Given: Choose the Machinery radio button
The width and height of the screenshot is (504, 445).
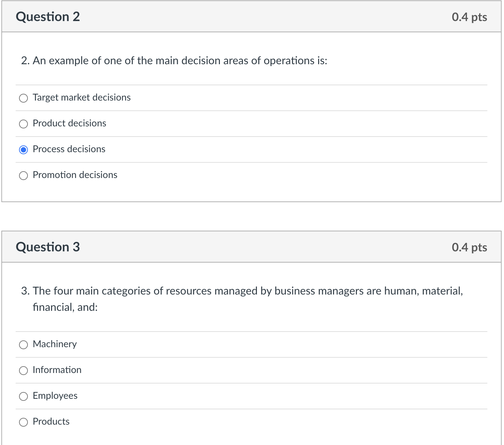Looking at the screenshot, I should tap(23, 345).
